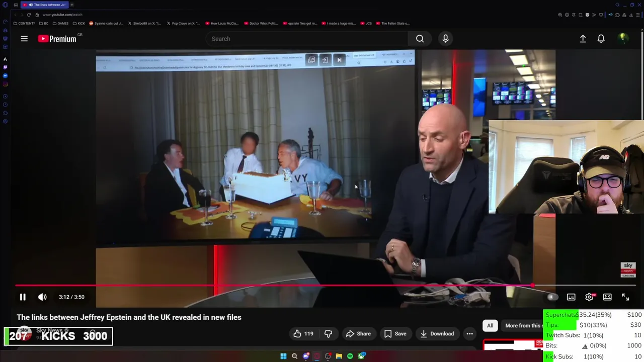Open the Sky News channel avatar
Screen dimensions: 644x362
tap(24, 334)
